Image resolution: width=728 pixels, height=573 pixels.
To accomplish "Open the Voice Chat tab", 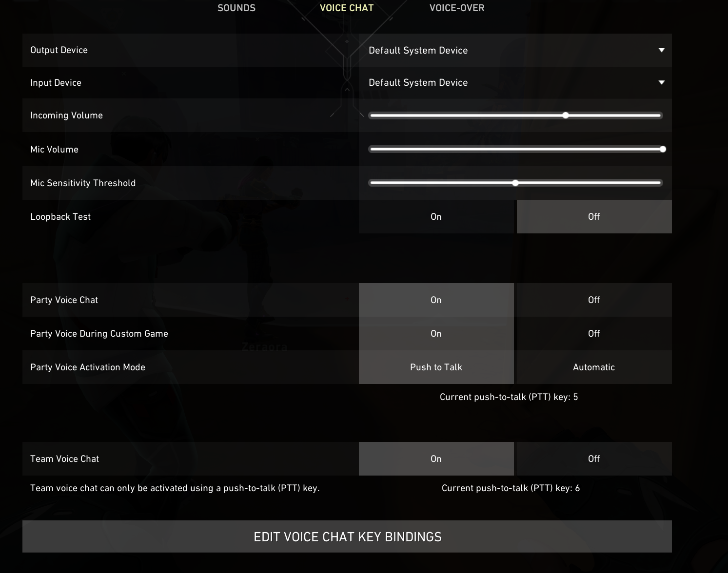I will pos(347,8).
